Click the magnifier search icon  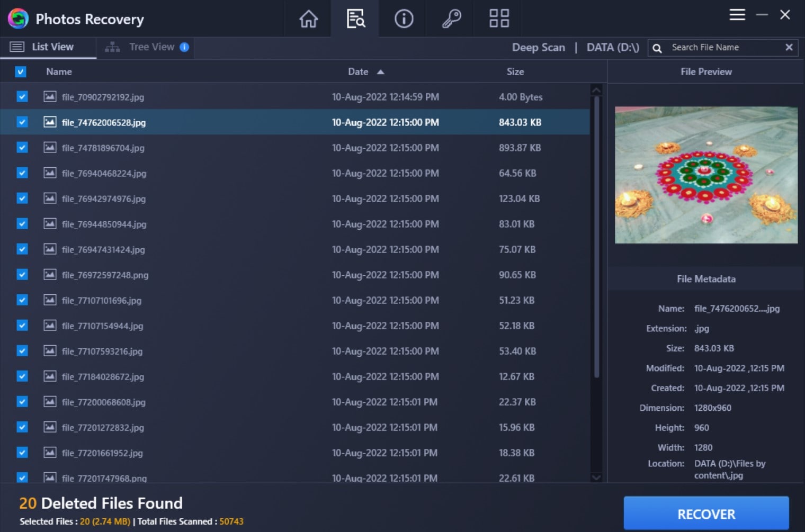pyautogui.click(x=657, y=48)
